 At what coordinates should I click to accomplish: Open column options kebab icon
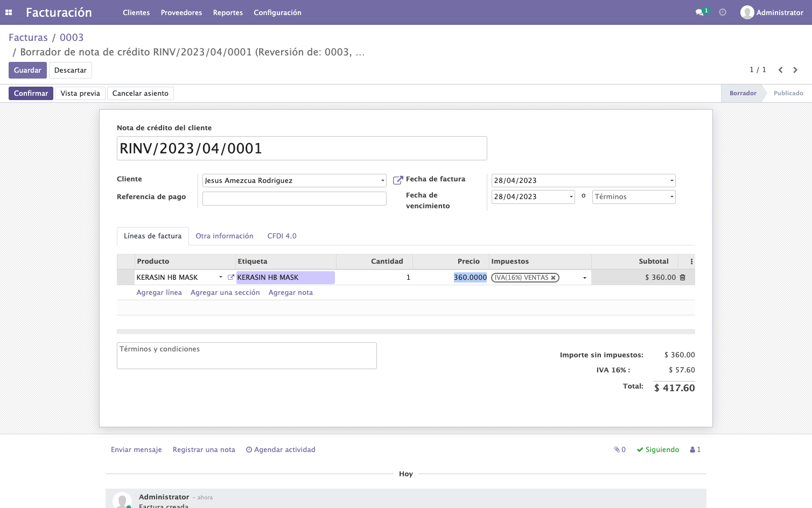691,262
